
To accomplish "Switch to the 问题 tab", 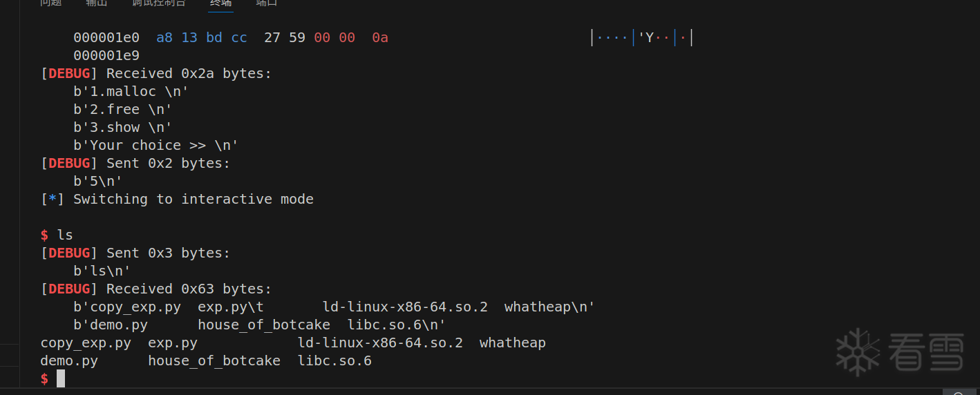I will point(50,3).
